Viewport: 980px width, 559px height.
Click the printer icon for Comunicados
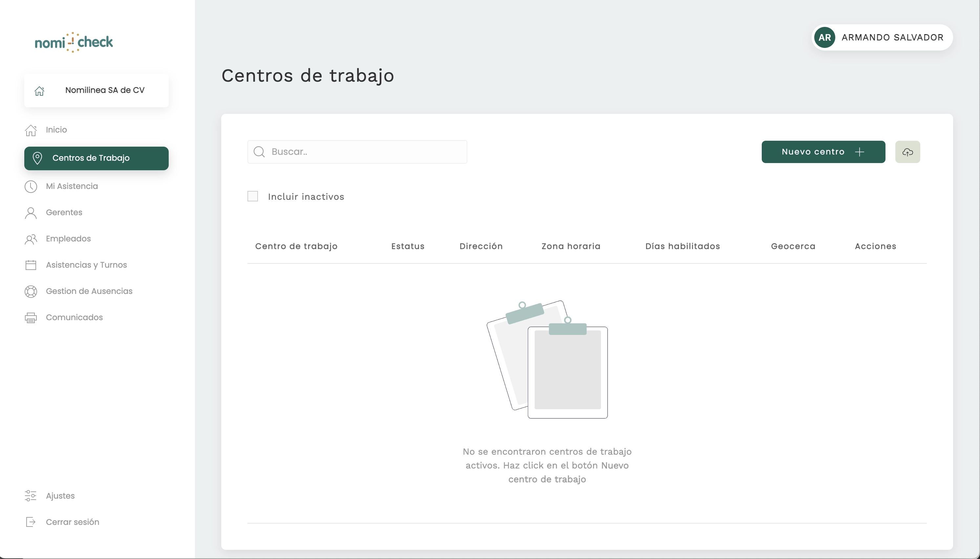(31, 318)
